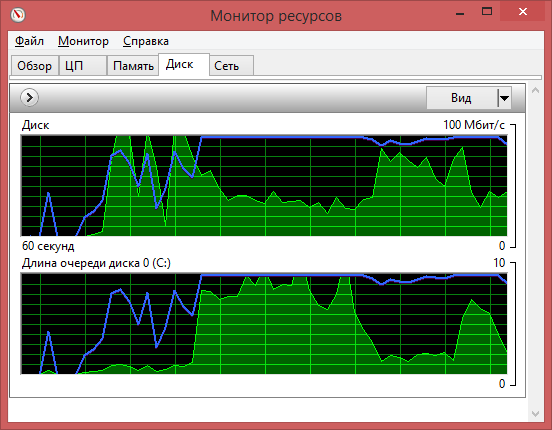
Task: Expand the panel with the round chevron button
Action: (29, 98)
